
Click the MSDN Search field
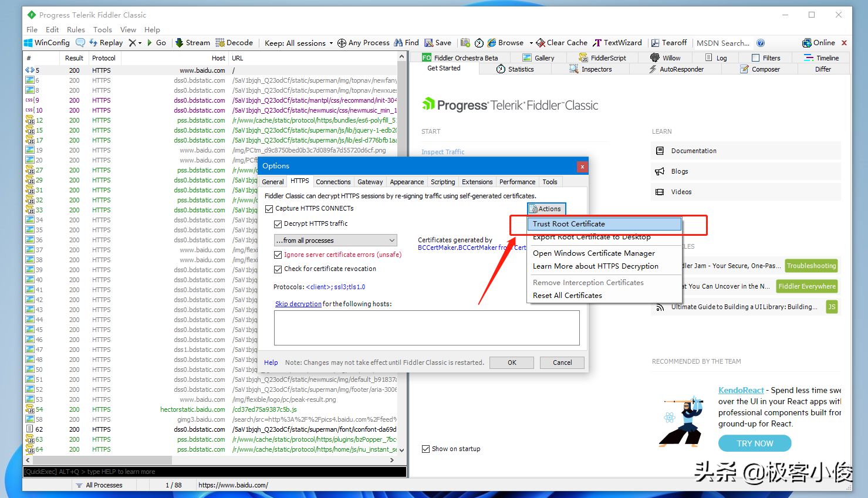coord(723,43)
